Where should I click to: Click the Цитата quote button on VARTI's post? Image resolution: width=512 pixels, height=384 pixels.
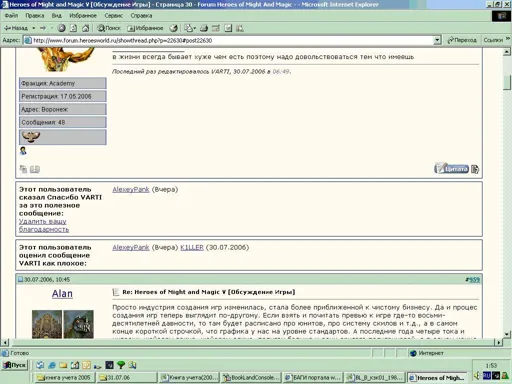click(452, 169)
